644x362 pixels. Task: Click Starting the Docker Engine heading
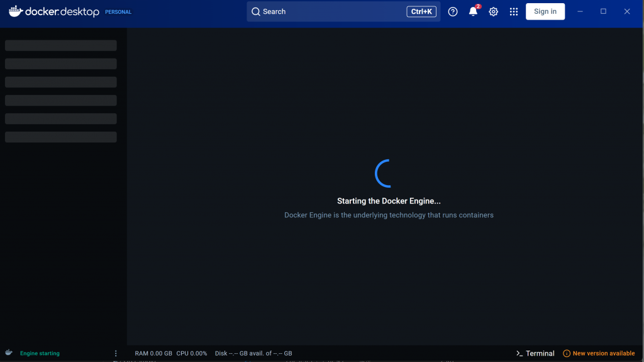tap(389, 201)
